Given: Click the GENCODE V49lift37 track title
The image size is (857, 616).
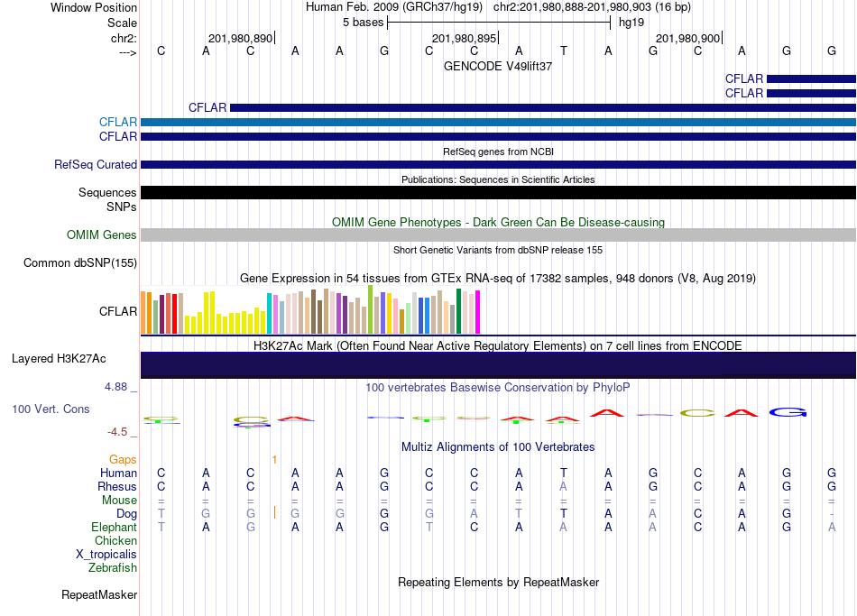Looking at the screenshot, I should point(498,66).
